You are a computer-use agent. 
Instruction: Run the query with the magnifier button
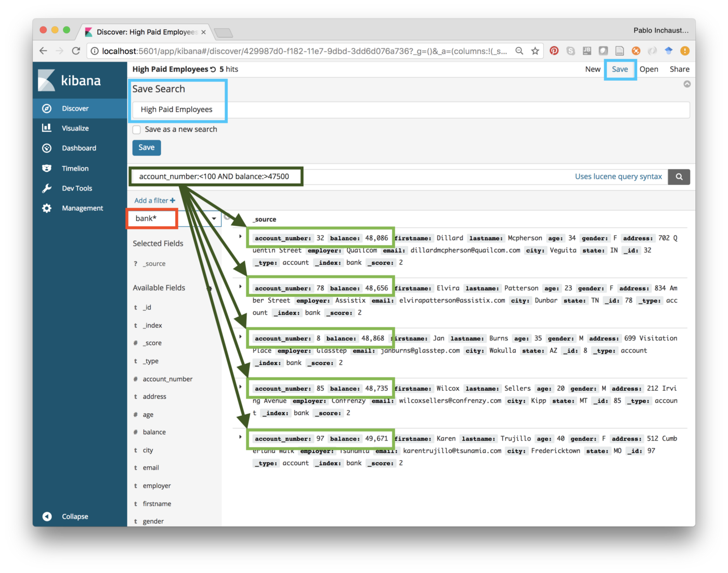679,177
